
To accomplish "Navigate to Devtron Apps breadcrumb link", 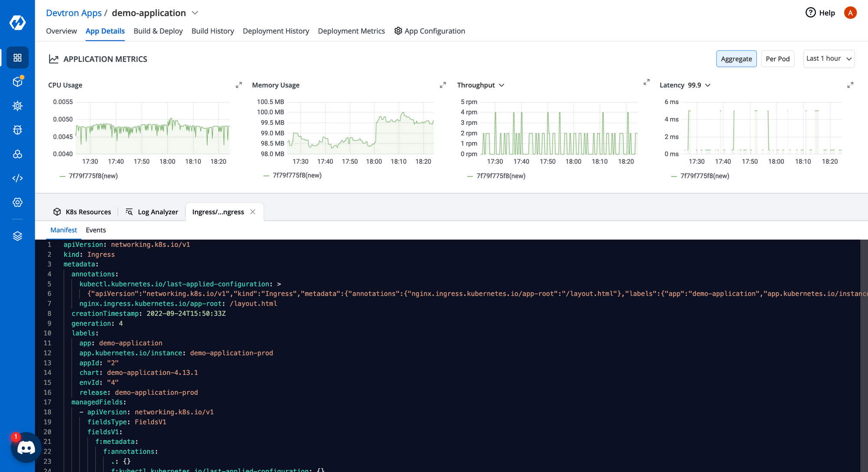I will (x=74, y=13).
